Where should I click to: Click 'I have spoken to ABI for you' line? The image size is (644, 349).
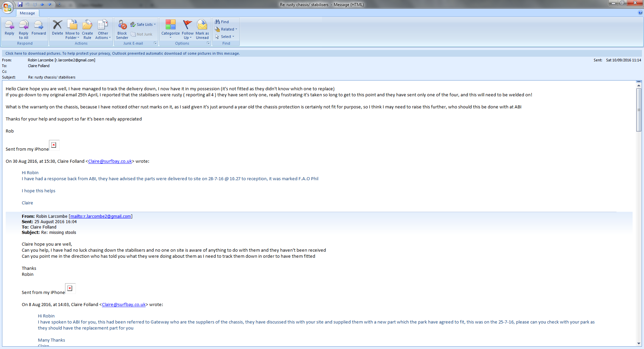[316, 322]
